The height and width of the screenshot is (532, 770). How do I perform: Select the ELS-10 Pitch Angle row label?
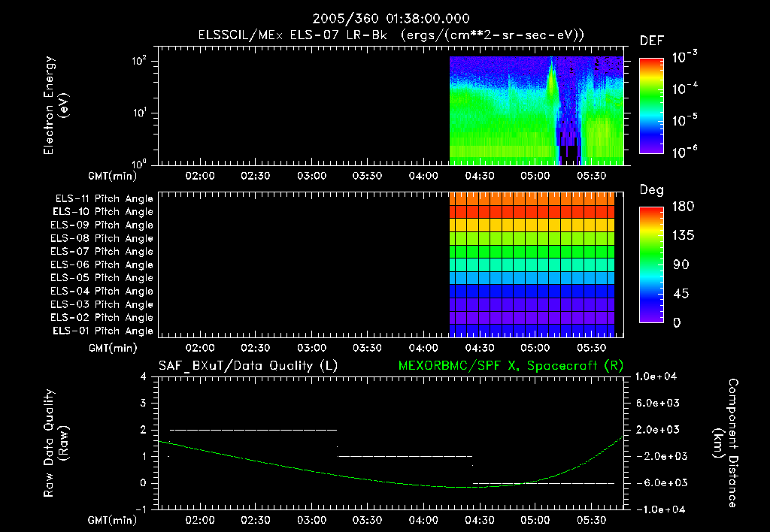coord(103,212)
